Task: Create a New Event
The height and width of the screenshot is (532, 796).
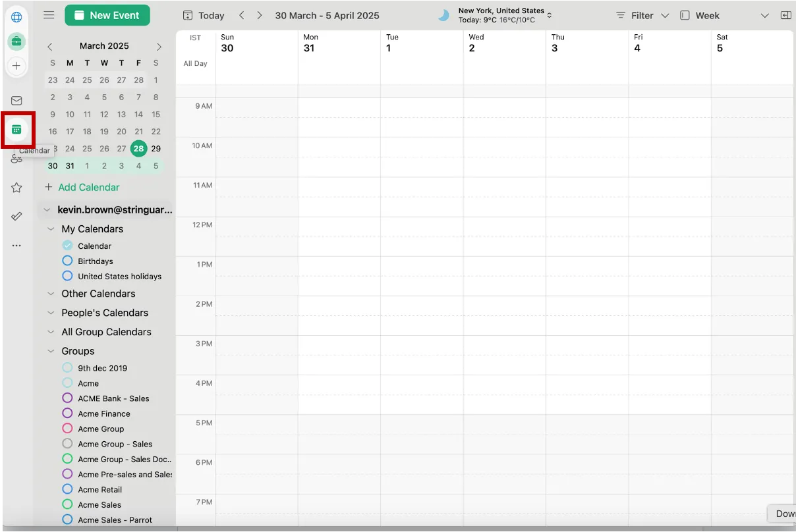Action: click(x=107, y=15)
